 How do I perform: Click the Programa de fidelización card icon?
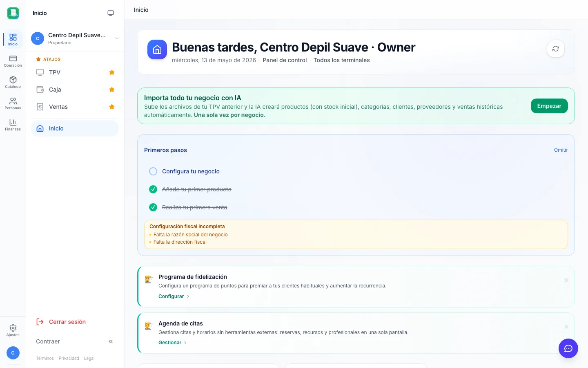tap(149, 279)
